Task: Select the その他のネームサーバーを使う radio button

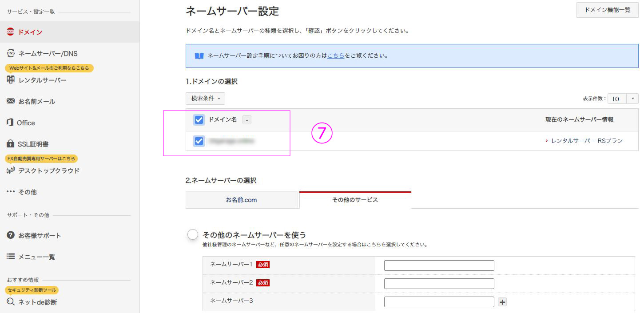Action: [193, 234]
